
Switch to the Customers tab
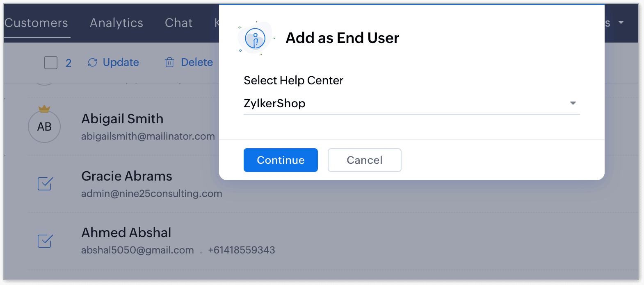tap(36, 23)
